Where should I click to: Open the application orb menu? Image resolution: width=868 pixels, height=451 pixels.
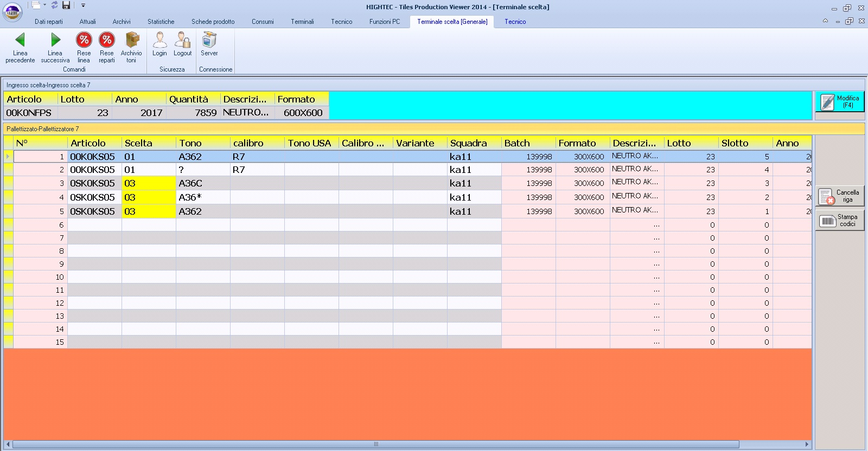(12, 11)
